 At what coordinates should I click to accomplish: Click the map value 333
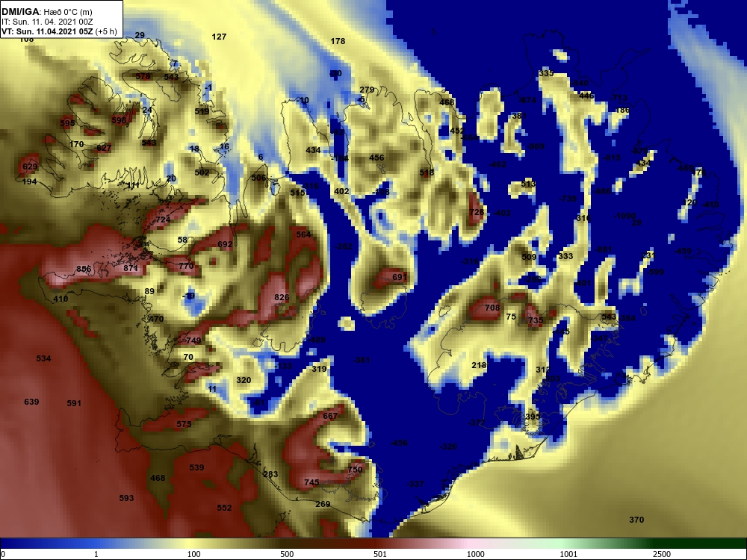565,256
